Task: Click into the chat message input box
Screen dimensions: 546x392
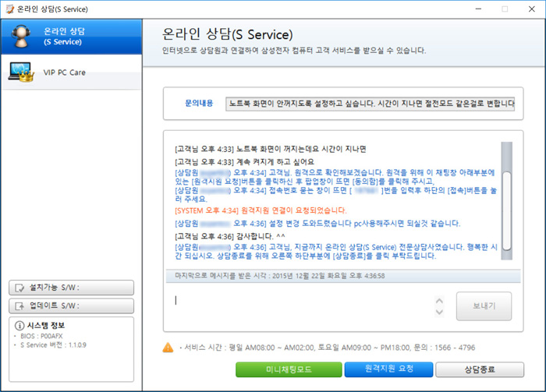Action: [x=301, y=305]
